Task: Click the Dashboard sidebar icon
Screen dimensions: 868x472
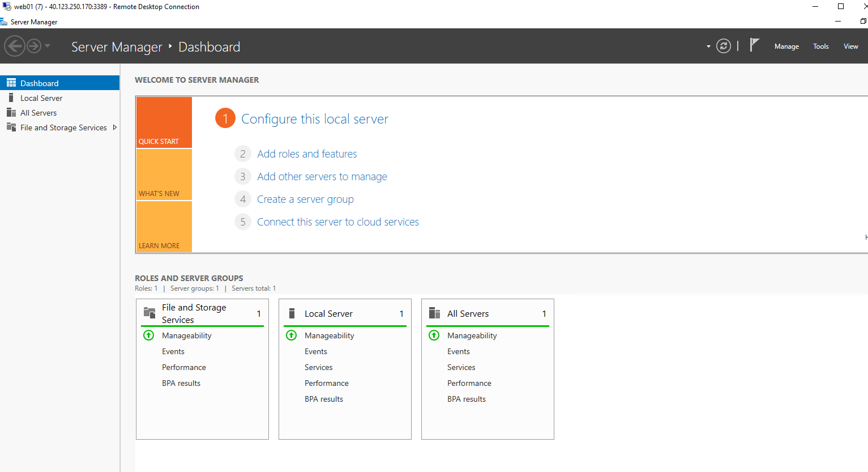Action: [11, 83]
